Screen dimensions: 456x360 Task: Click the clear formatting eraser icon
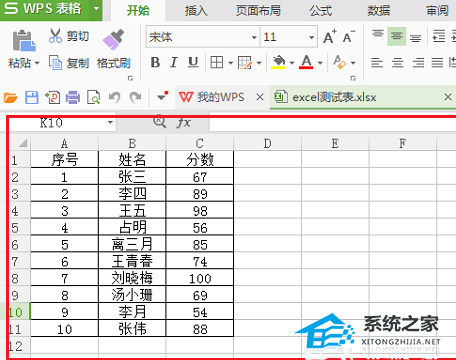340,62
